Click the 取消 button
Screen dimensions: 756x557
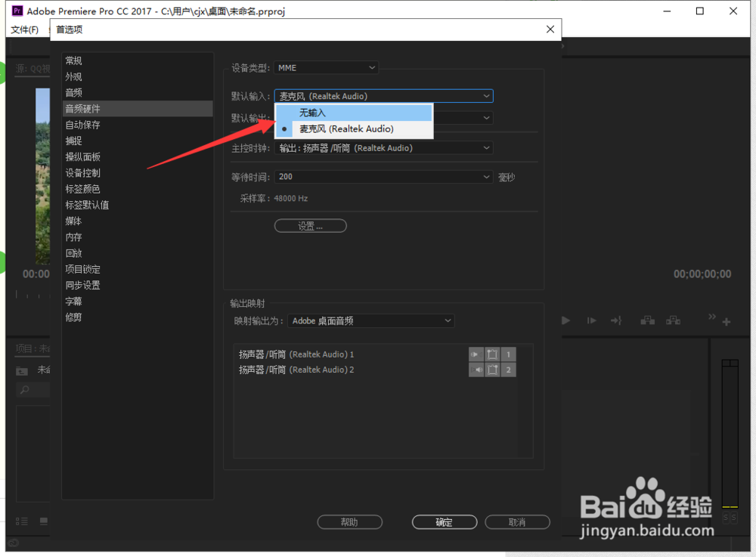tap(517, 522)
